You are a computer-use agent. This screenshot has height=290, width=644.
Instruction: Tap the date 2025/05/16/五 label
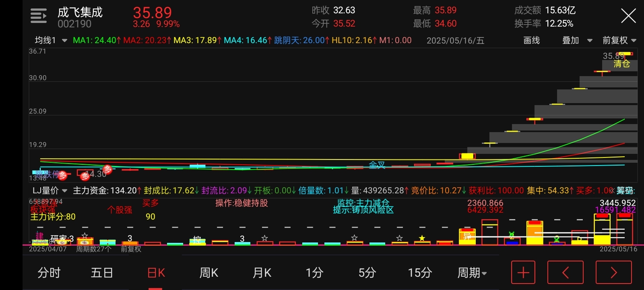pyautogui.click(x=455, y=40)
